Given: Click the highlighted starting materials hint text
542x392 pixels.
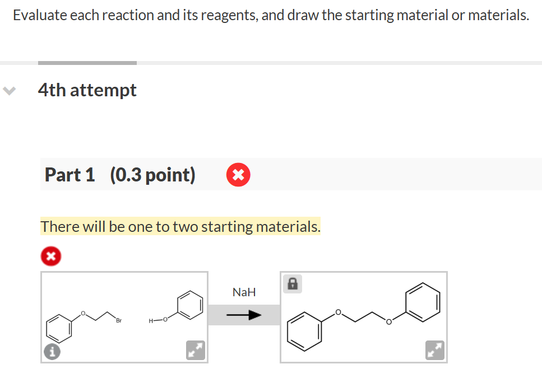Looking at the screenshot, I should coord(180,226).
